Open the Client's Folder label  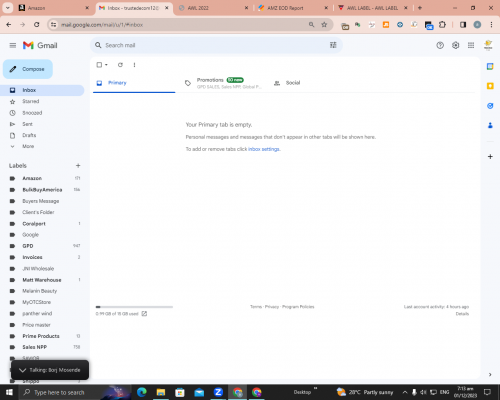click(x=42, y=212)
